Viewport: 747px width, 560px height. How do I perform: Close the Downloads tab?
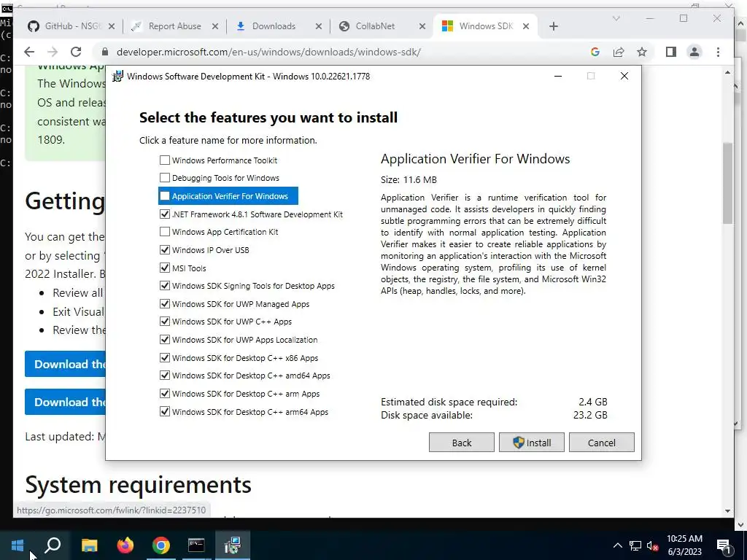(318, 26)
